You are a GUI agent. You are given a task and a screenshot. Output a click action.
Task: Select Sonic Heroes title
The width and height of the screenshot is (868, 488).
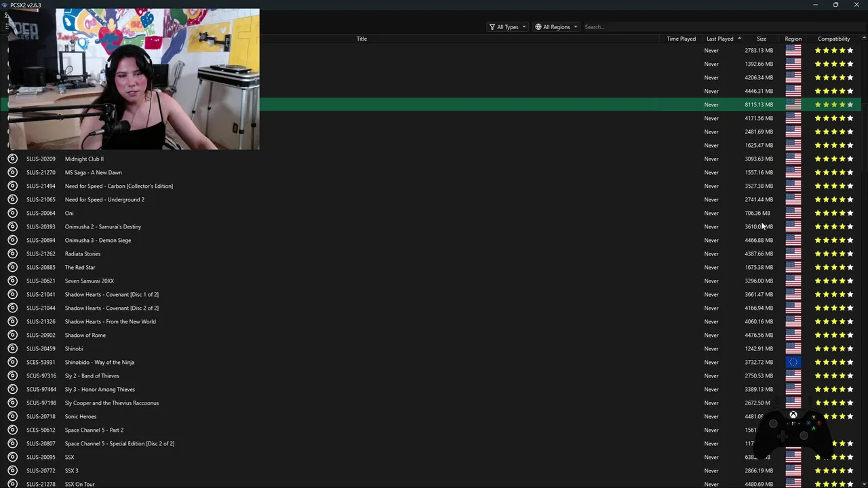point(81,416)
